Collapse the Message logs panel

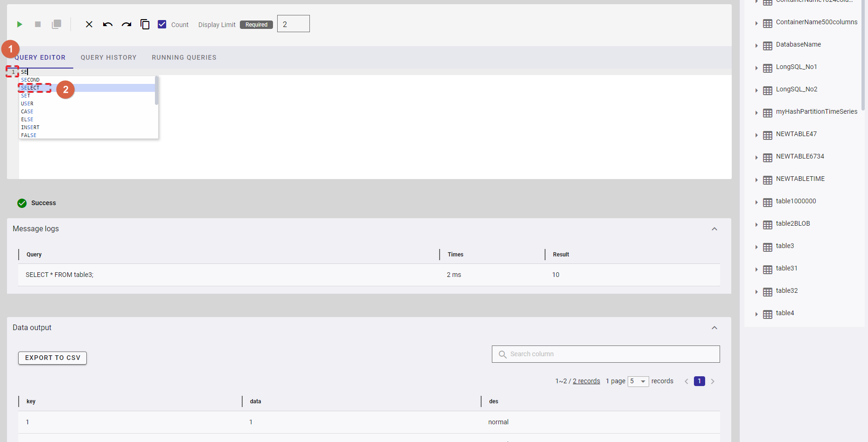pyautogui.click(x=714, y=229)
